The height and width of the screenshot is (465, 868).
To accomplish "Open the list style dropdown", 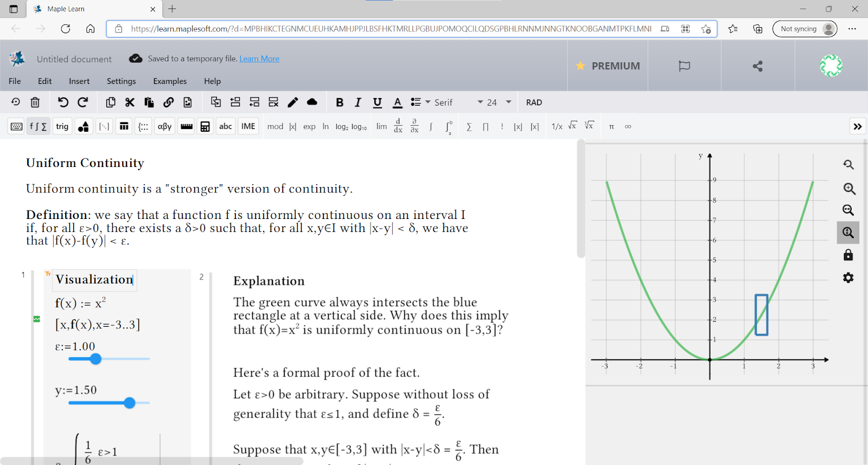I will [420, 102].
